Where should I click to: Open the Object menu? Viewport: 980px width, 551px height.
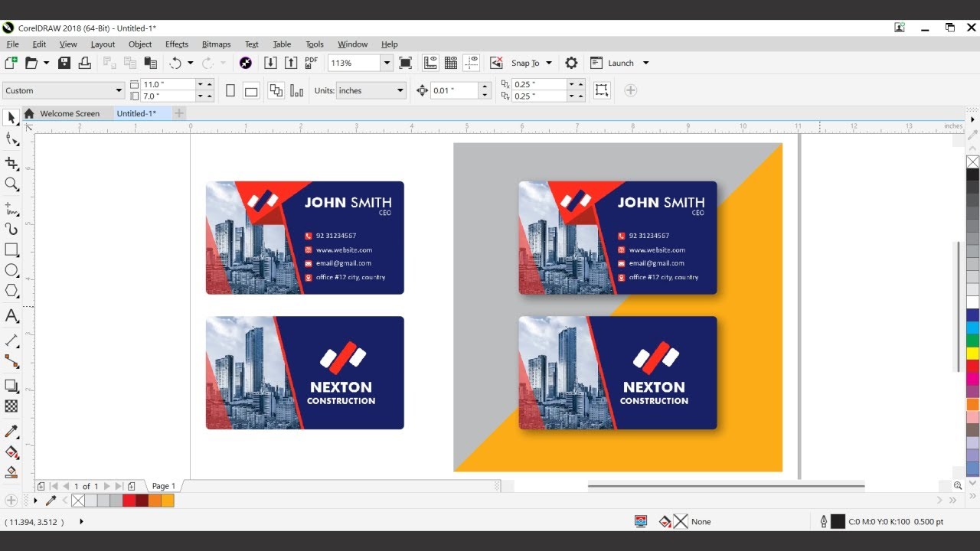pyautogui.click(x=140, y=44)
